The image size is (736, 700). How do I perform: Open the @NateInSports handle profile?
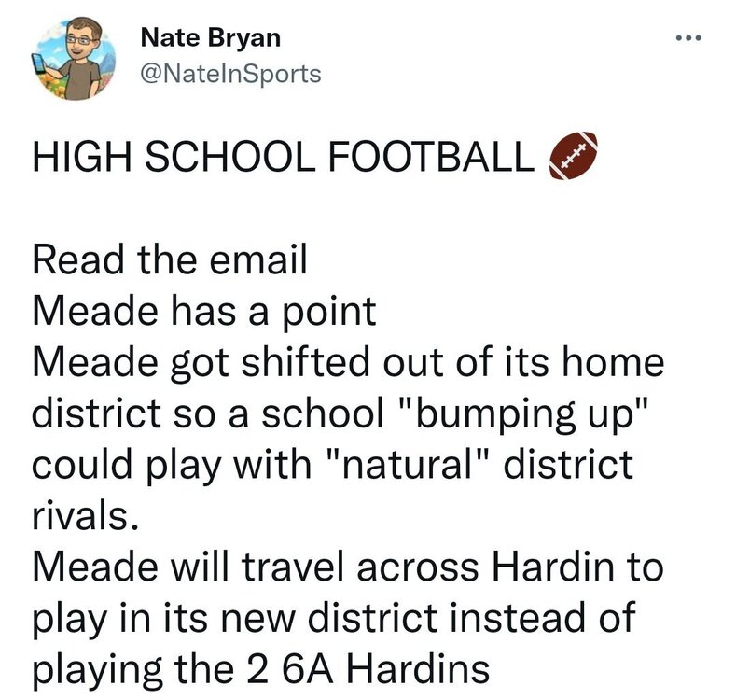tap(230, 74)
